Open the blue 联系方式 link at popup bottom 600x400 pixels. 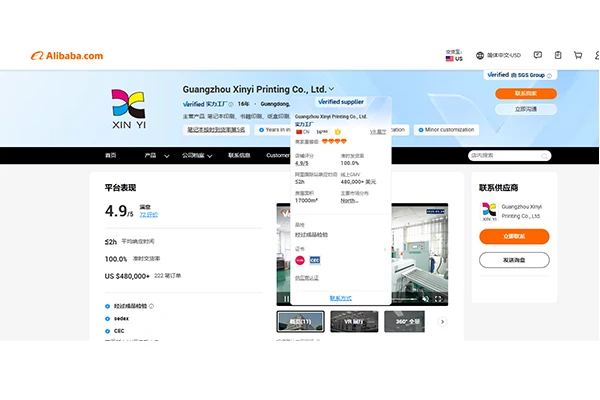point(341,298)
